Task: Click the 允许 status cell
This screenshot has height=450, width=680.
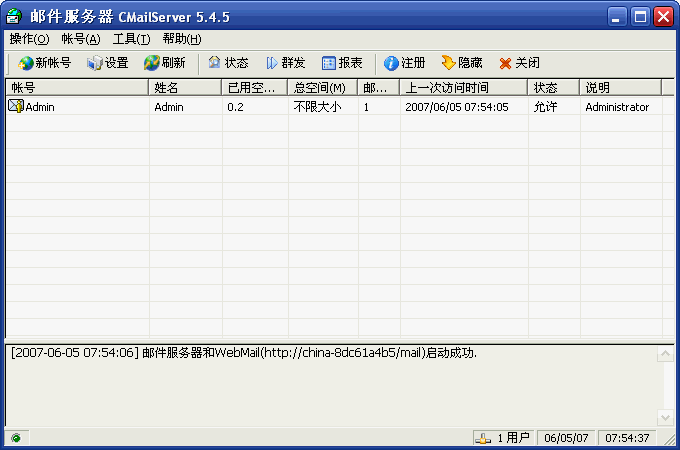Action: (x=545, y=107)
